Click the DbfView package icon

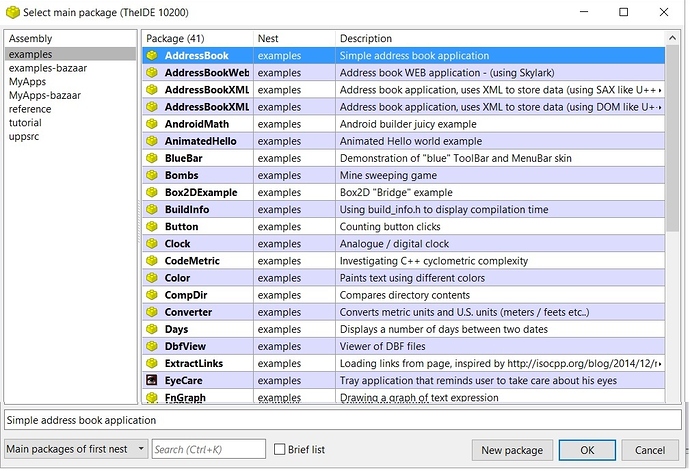[x=152, y=346]
